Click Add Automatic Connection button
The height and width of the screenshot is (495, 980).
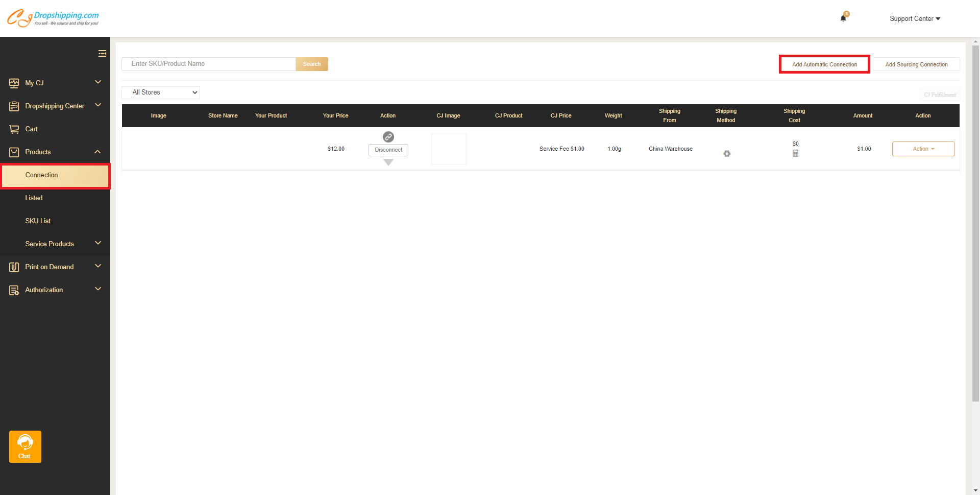point(824,64)
